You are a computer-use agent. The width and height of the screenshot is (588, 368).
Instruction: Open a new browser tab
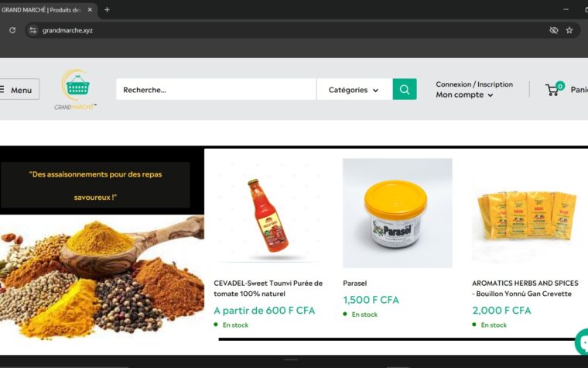pyautogui.click(x=107, y=10)
